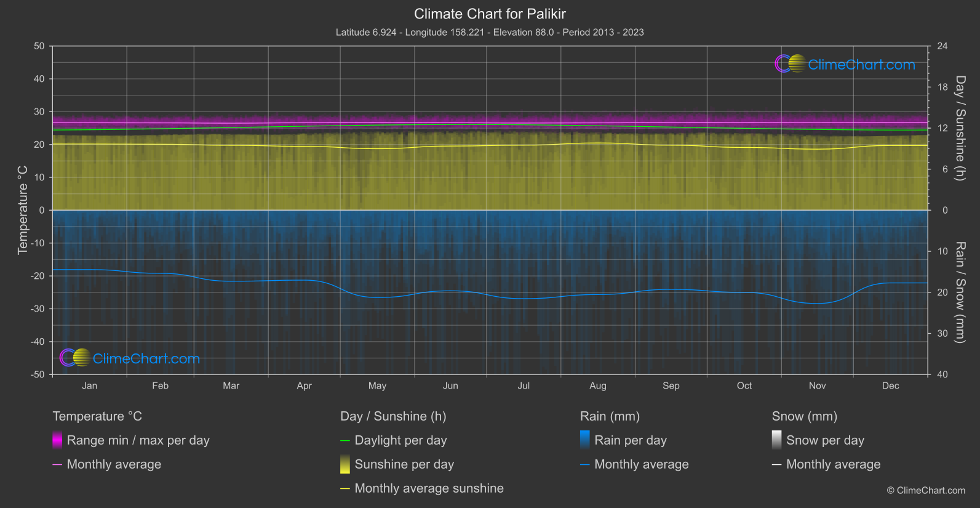Viewport: 980px width, 508px height.
Task: Click the Jun month label on the axis
Action: 450,385
